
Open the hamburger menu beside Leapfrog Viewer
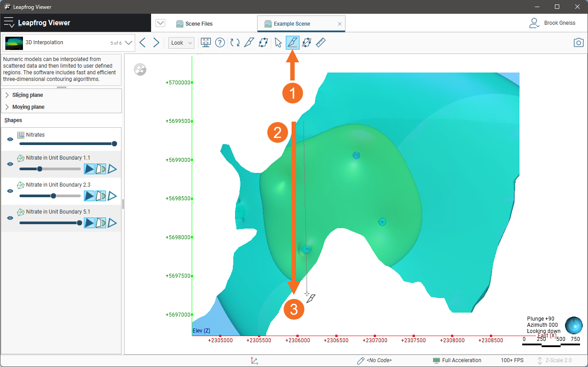(9, 23)
